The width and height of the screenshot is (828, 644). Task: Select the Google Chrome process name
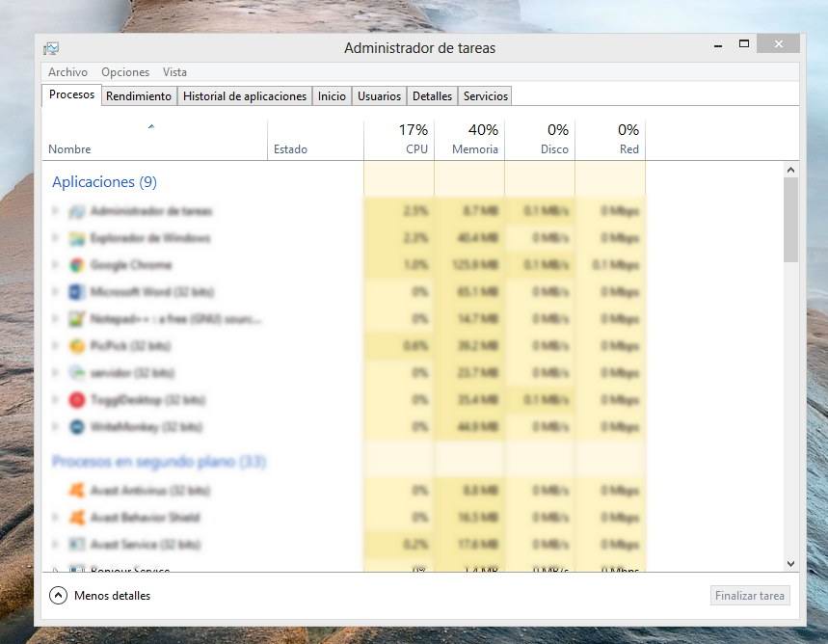pyautogui.click(x=131, y=265)
